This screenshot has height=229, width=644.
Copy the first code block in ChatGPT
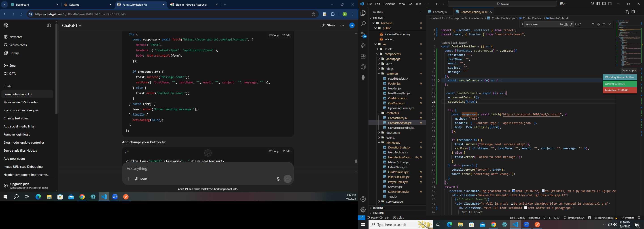pos(274,35)
